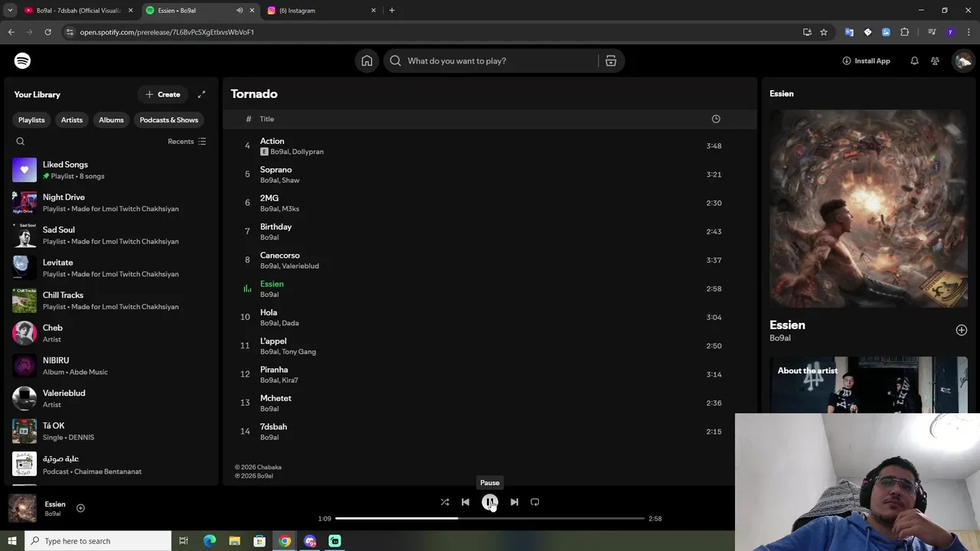Viewport: 980px width, 551px height.
Task: Select track 4 Action
Action: pos(489,145)
